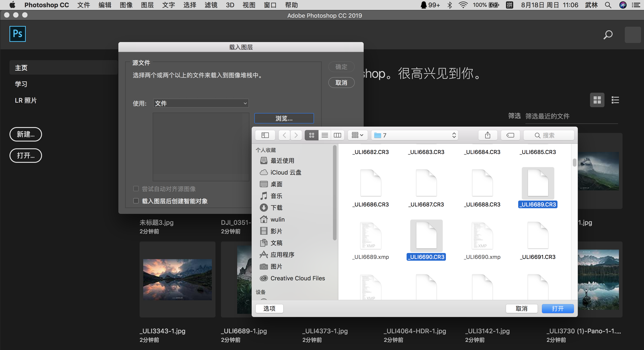Click the file list scrollbar thumb
This screenshot has width=644, height=350.
[574, 163]
